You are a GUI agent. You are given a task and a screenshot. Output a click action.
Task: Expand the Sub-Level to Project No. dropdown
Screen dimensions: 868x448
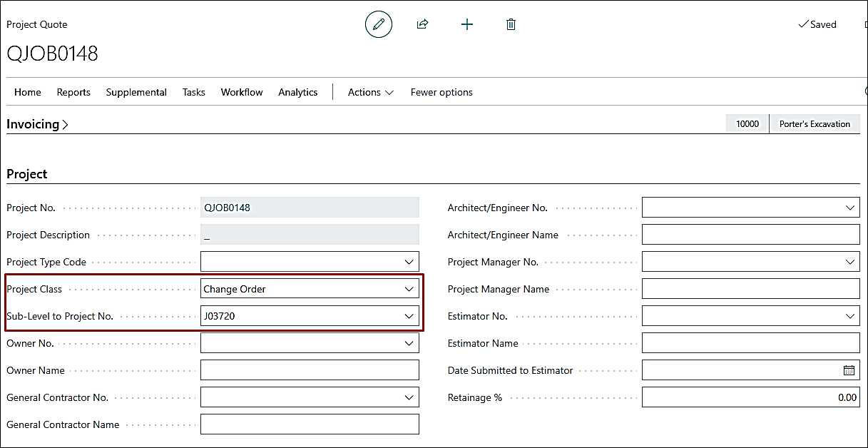pyautogui.click(x=409, y=316)
